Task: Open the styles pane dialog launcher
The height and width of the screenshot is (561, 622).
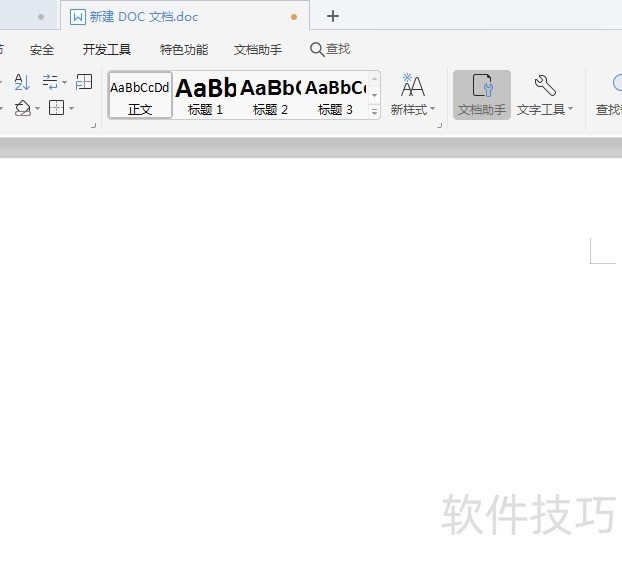Action: [x=439, y=126]
